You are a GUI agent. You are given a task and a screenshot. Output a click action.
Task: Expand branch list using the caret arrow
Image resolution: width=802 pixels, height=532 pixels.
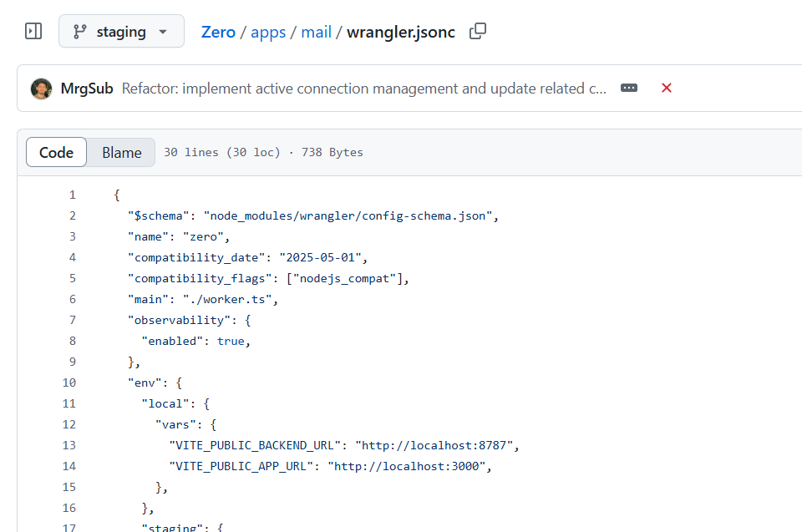coord(163,32)
